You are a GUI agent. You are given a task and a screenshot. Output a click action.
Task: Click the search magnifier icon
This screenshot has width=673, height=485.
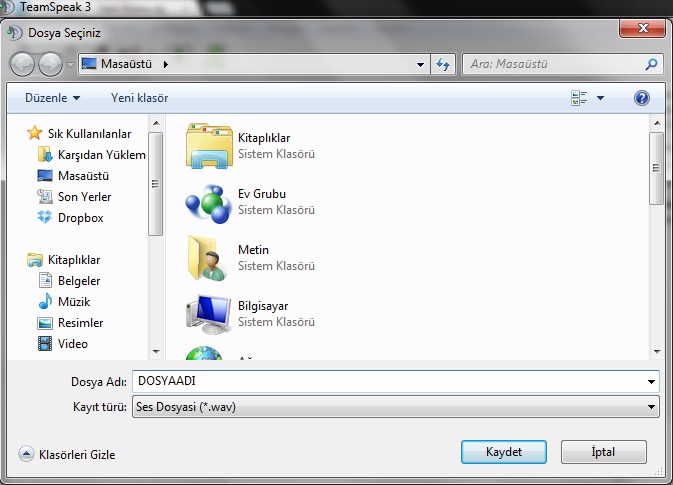pyautogui.click(x=651, y=65)
